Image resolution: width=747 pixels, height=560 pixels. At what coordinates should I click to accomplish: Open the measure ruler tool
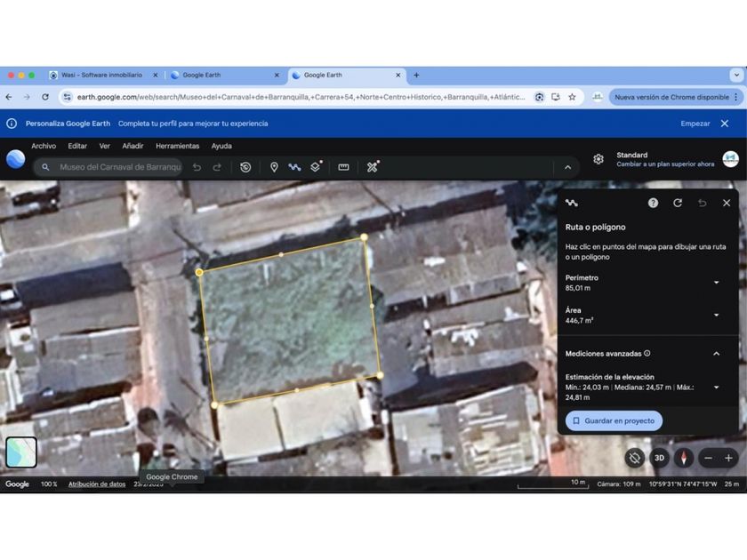pos(343,167)
